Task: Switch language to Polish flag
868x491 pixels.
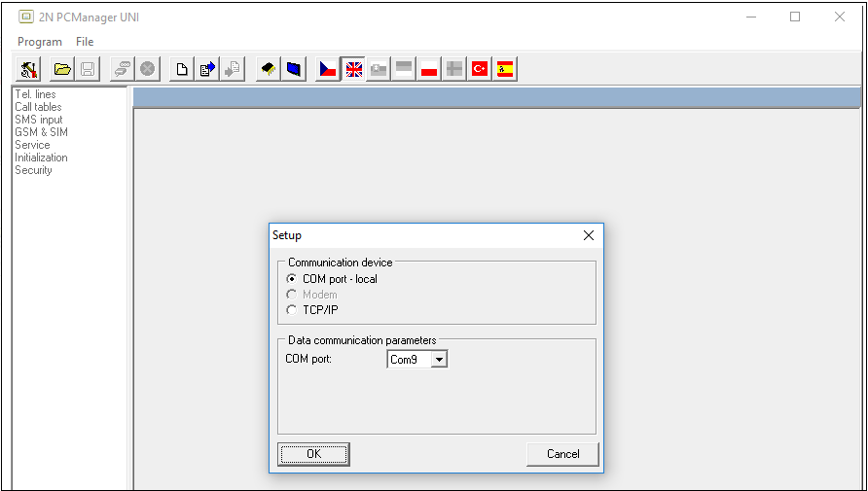Action: 429,69
